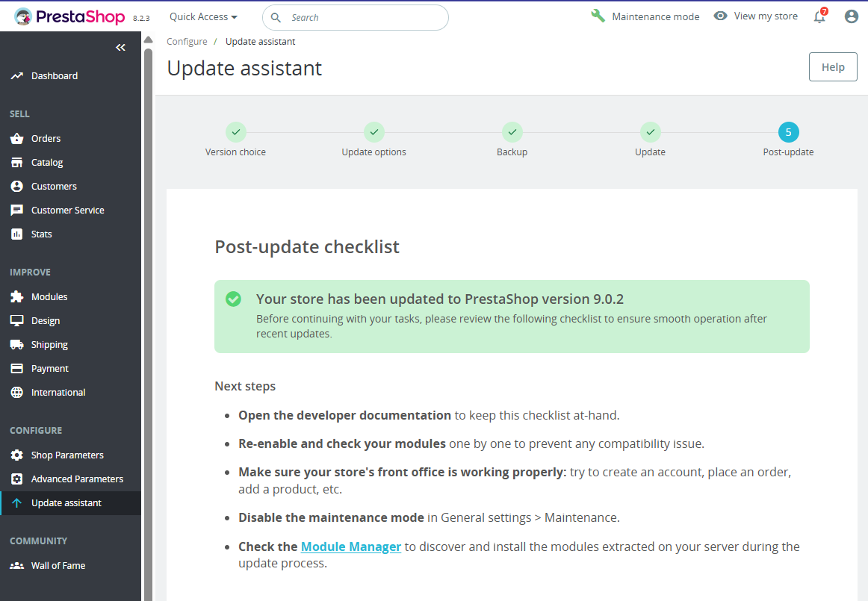Click the Post-update step 5 circle
Screen dimensions: 868x601
point(788,132)
